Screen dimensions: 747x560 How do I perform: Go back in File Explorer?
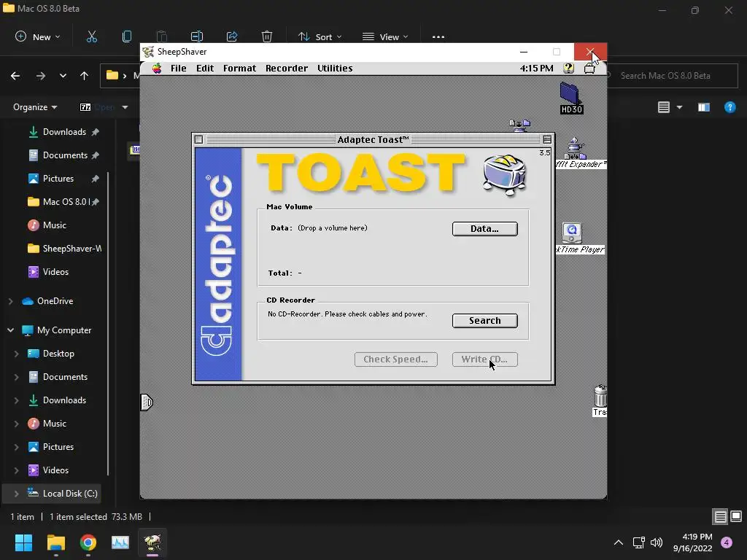[15, 76]
